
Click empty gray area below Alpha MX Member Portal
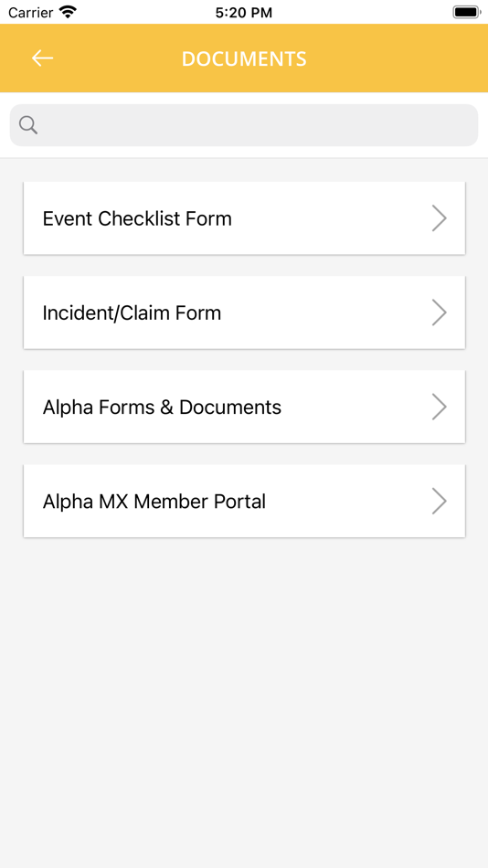click(x=244, y=697)
